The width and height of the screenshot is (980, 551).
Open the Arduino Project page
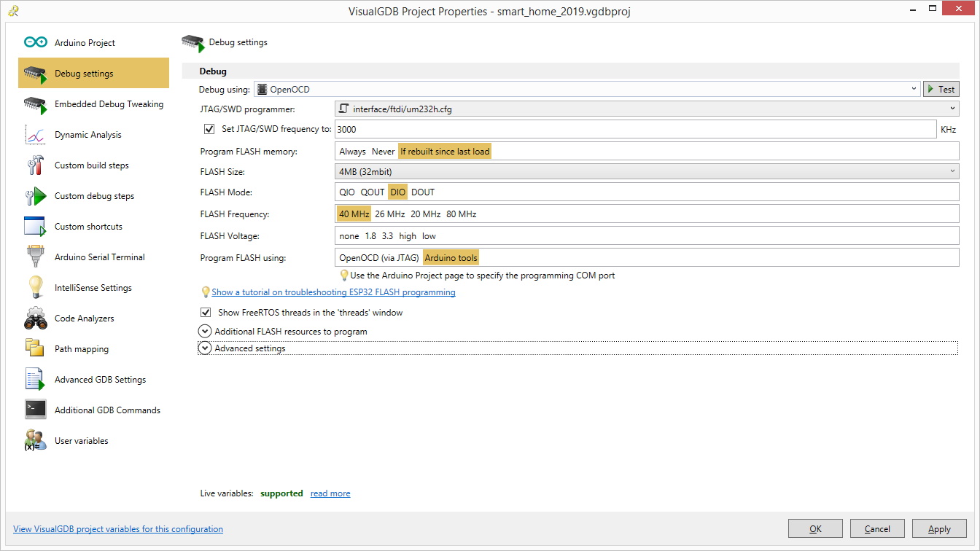(x=93, y=43)
